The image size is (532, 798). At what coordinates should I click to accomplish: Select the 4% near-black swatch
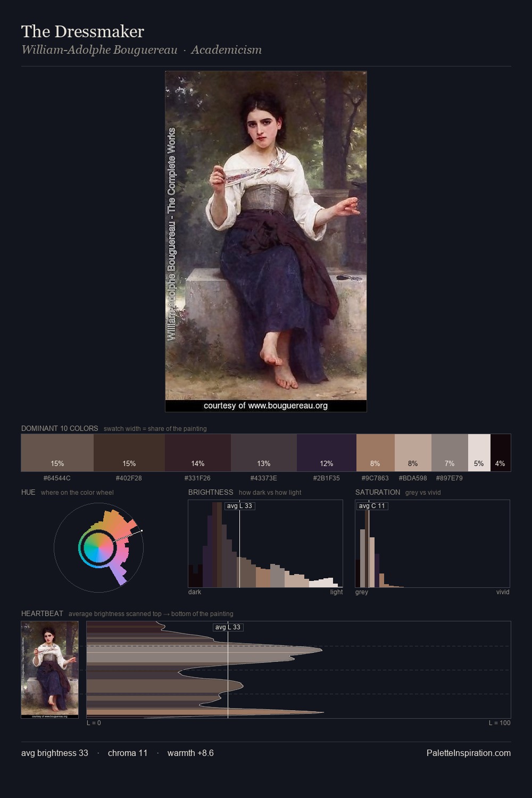coord(501,453)
